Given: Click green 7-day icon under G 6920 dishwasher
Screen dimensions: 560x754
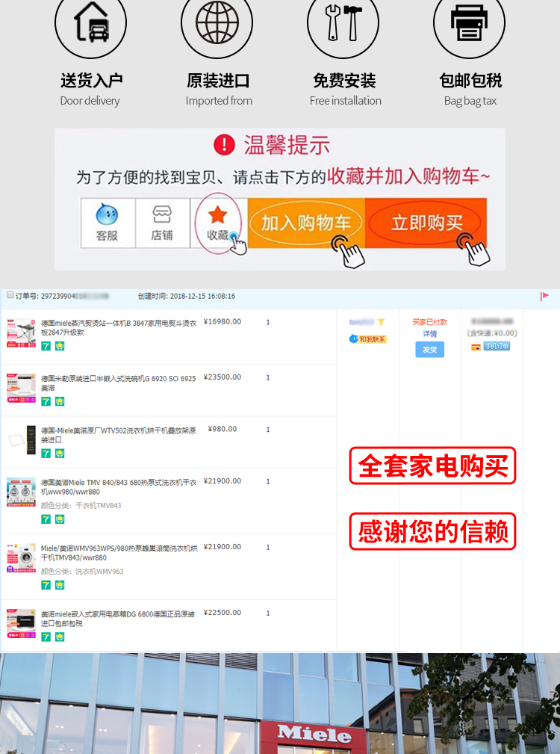Looking at the screenshot, I should (x=46, y=401).
